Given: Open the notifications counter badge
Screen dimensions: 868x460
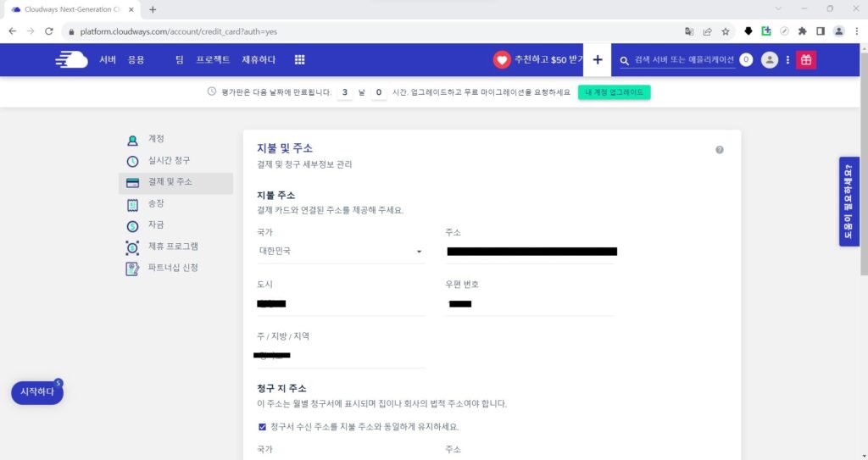Looking at the screenshot, I should tap(746, 60).
